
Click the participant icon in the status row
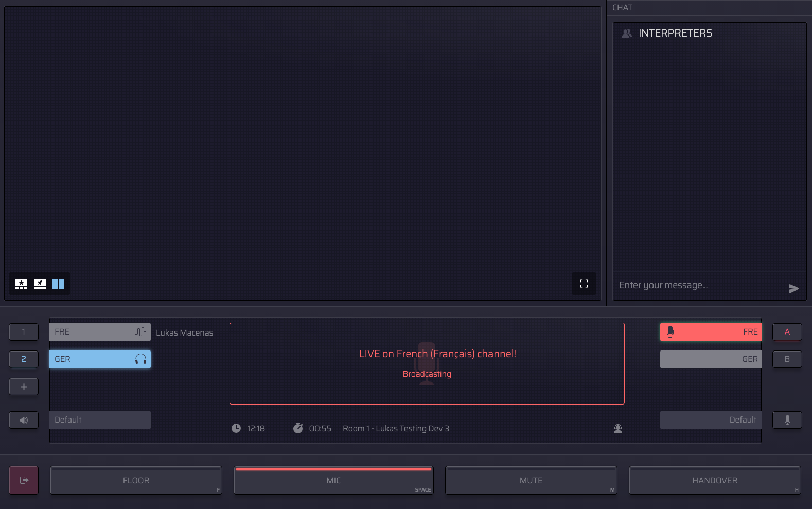[618, 429]
